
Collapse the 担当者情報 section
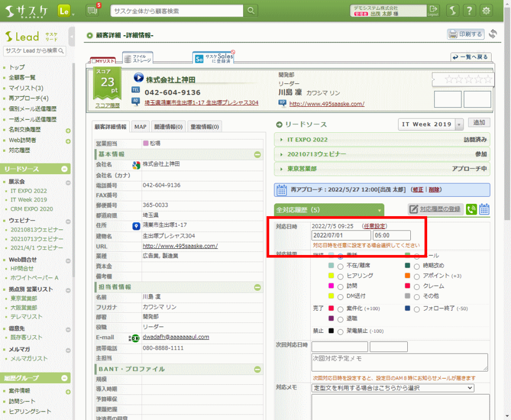(x=258, y=287)
